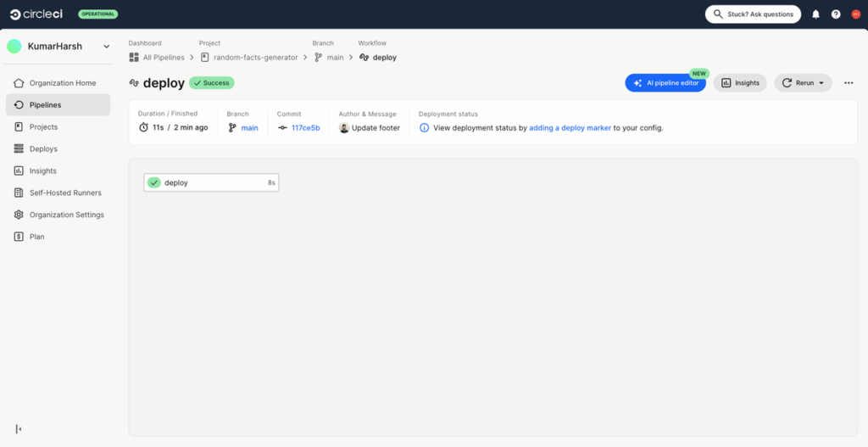Click the workflow icon beside deploy heading

tap(134, 83)
